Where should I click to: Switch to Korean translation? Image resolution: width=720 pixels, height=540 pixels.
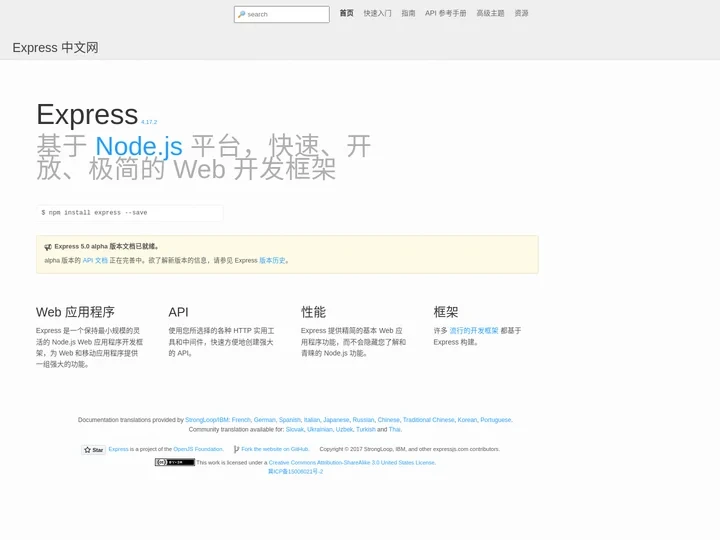coord(467,420)
